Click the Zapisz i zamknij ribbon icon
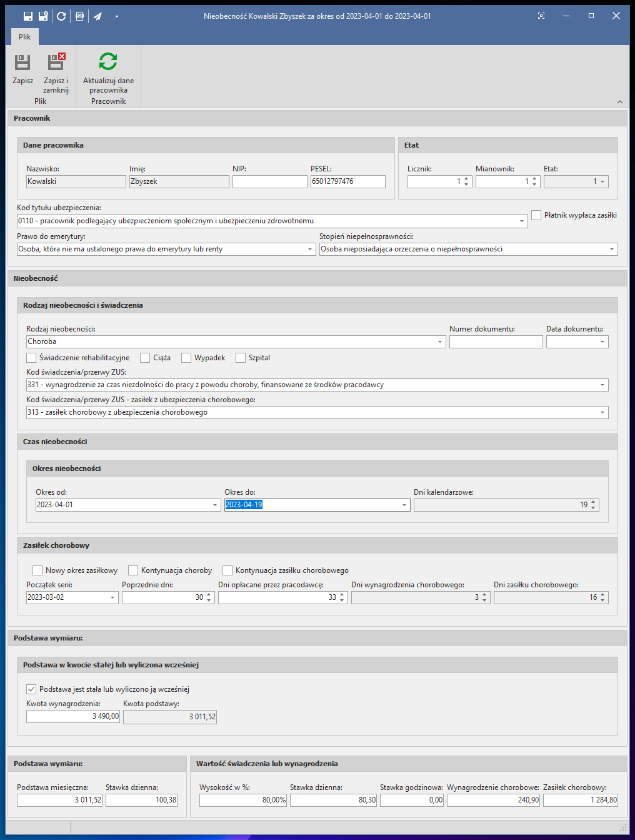Viewport: 635px width, 840px height. pos(56,63)
